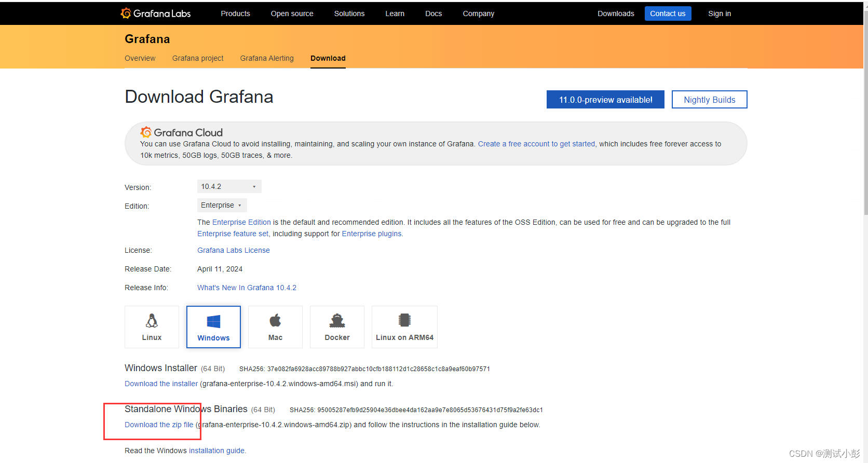Click the Grafana Cloud logo icon
This screenshot has width=868, height=463.
[x=146, y=132]
